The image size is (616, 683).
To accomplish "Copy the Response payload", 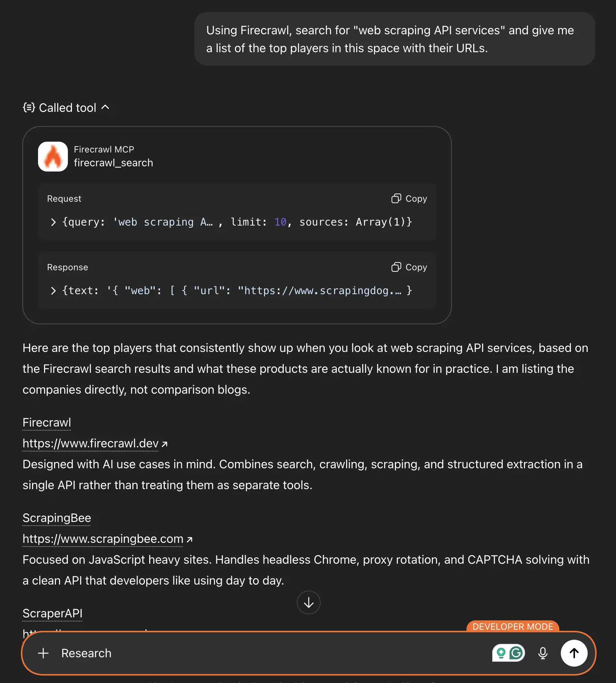I will point(409,267).
